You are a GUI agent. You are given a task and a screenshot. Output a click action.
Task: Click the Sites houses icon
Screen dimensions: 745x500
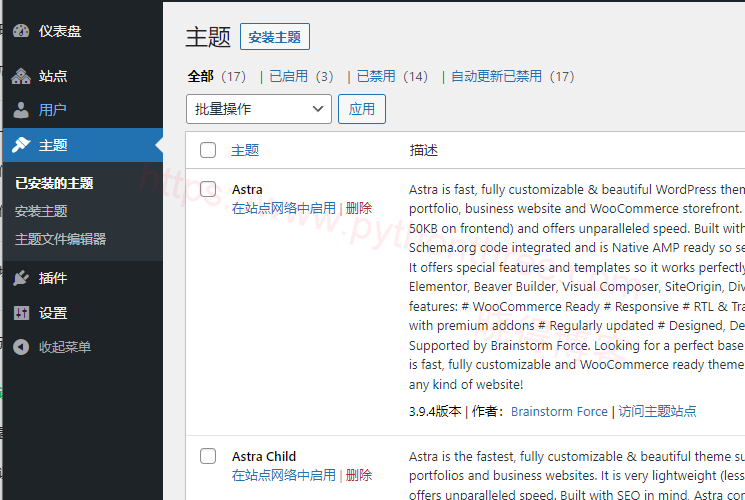click(21, 76)
